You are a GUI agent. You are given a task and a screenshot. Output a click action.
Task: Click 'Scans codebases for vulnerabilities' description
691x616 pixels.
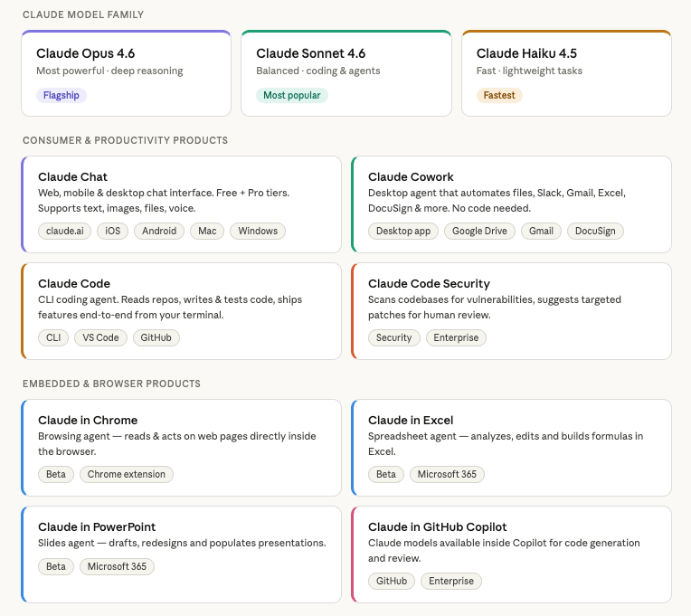pos(495,308)
